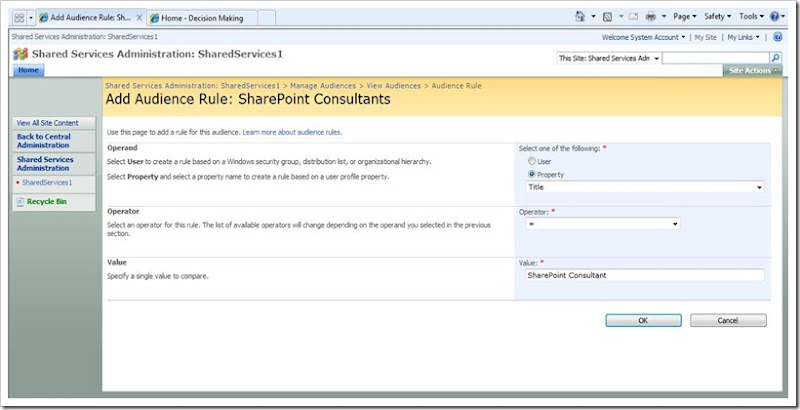Expand the Print options arrow

pos(664,17)
